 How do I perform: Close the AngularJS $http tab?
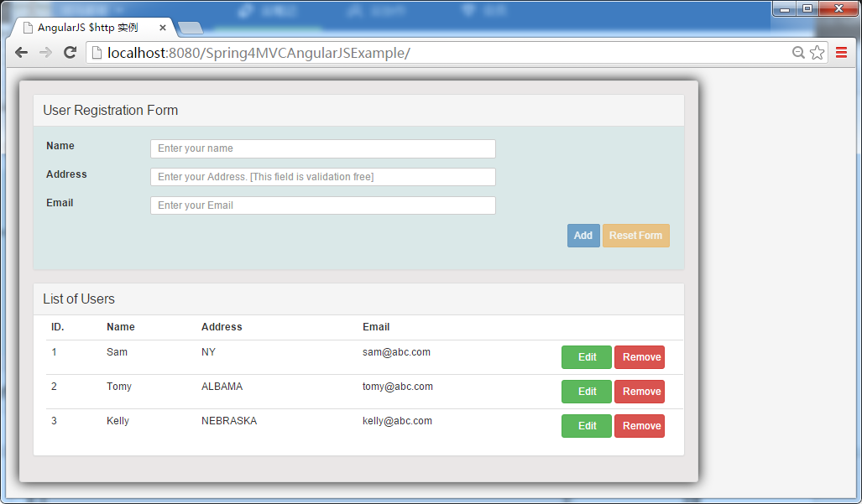tap(163, 28)
